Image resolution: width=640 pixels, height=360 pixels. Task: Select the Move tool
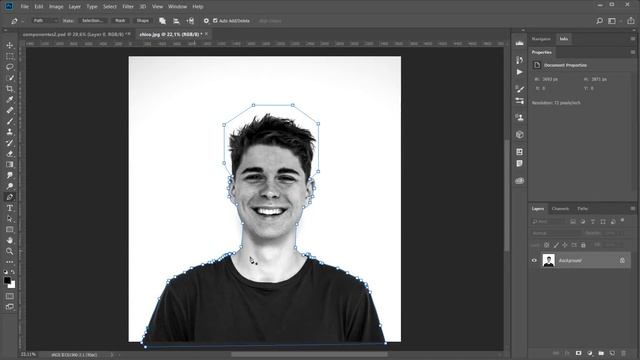point(10,45)
